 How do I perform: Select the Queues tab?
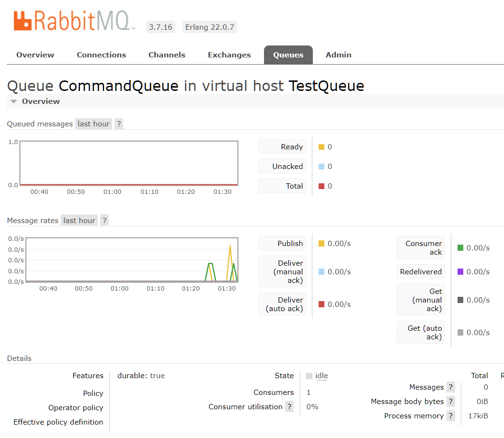(x=288, y=55)
